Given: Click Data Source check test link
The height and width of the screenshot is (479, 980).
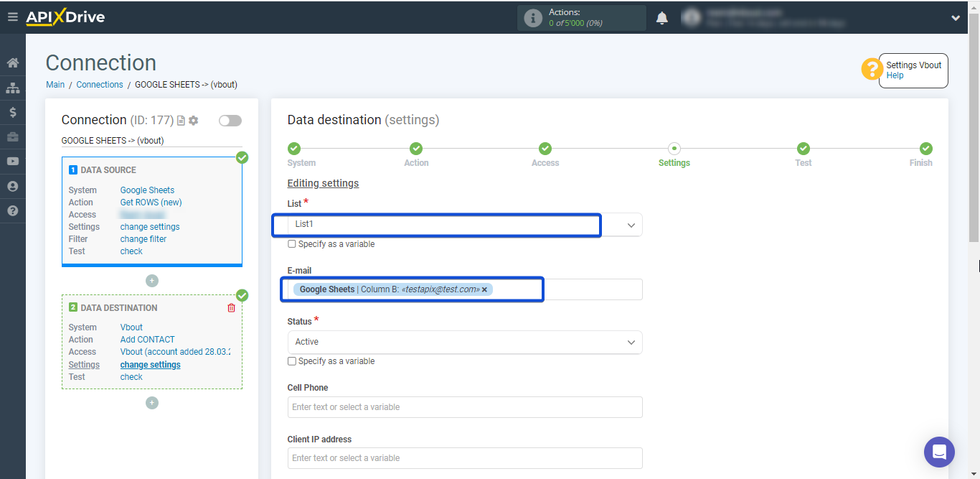Looking at the screenshot, I should tap(131, 251).
